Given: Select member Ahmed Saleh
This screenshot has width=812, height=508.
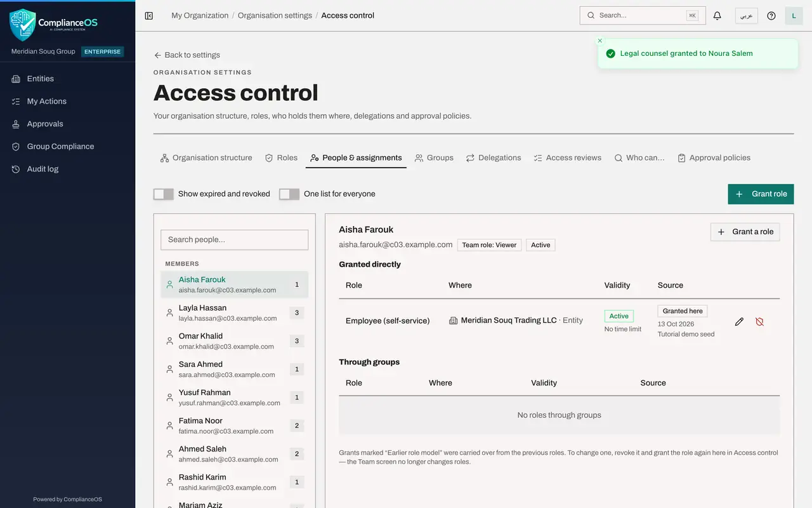Looking at the screenshot, I should [235, 454].
